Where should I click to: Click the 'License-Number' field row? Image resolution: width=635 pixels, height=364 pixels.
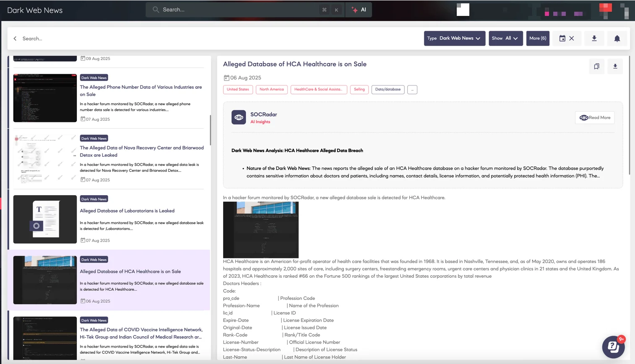282,342
